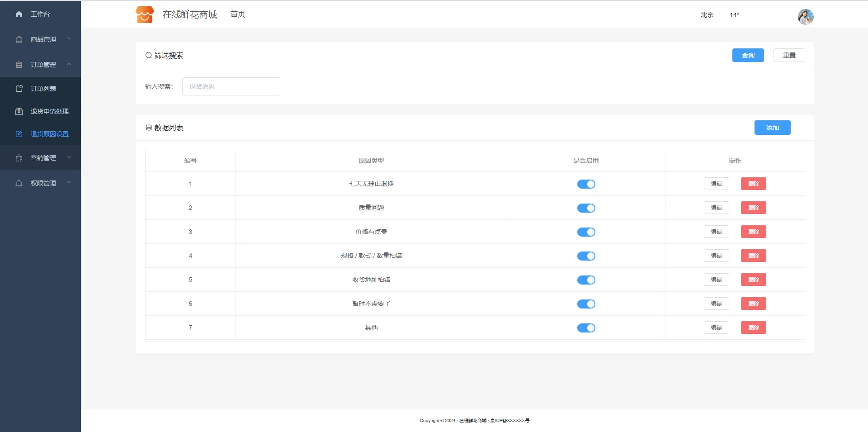868x432 pixels.
Task: Click the 订单列表 sidebar icon
Action: (x=19, y=89)
